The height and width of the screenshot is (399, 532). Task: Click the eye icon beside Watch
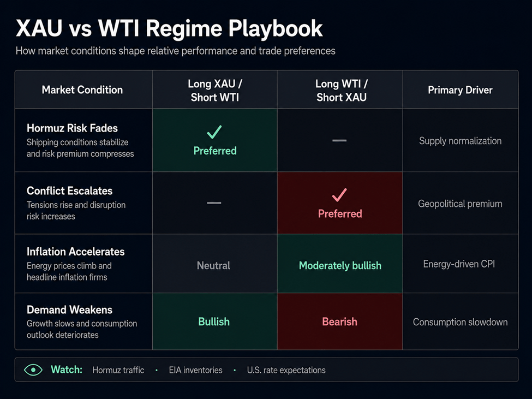(x=33, y=370)
